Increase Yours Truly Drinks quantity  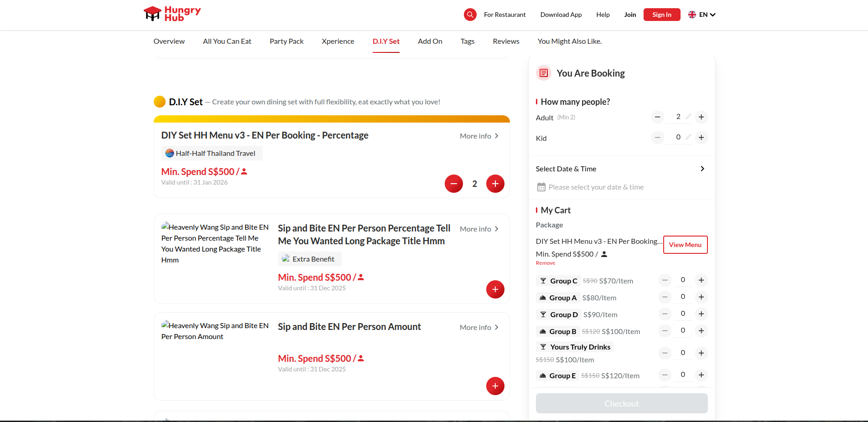click(x=701, y=353)
